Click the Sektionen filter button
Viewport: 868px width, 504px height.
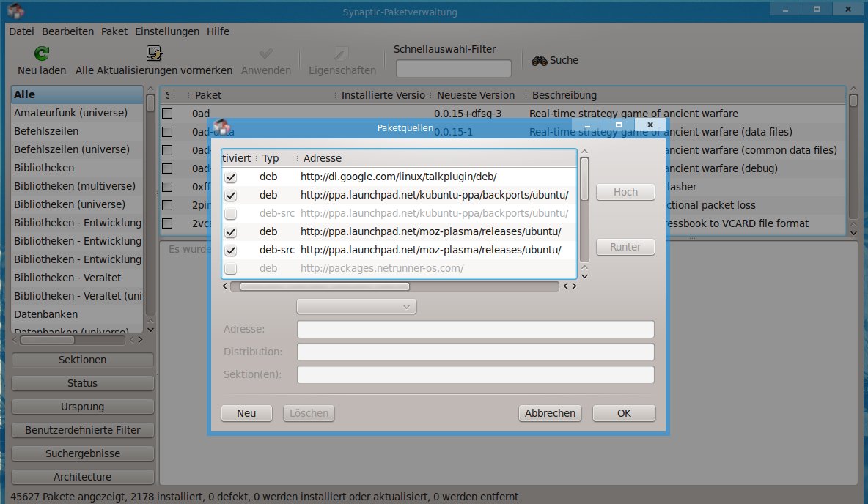83,360
